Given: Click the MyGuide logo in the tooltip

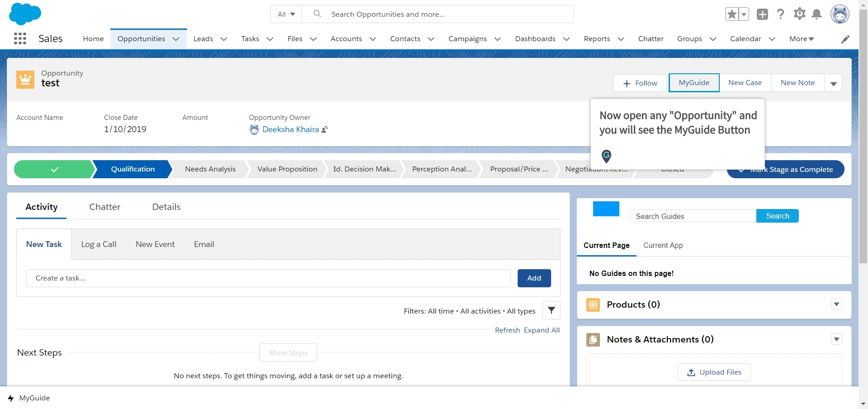Looking at the screenshot, I should pos(606,156).
